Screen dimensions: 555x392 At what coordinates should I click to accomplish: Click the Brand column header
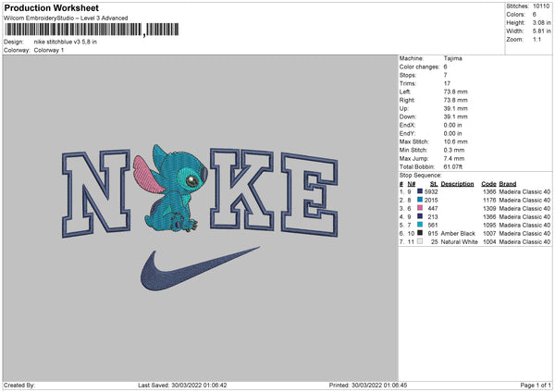click(508, 184)
